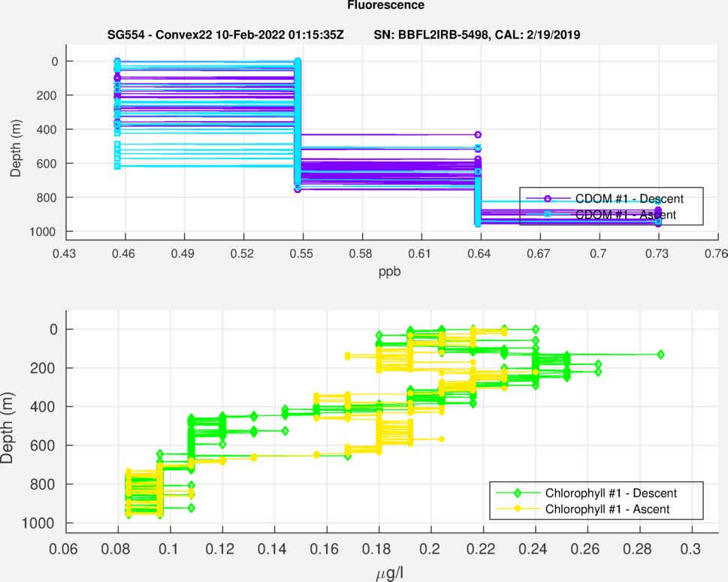Click the "0.49" tick on ppb axis
The height and width of the screenshot is (582, 728).
[x=183, y=253]
